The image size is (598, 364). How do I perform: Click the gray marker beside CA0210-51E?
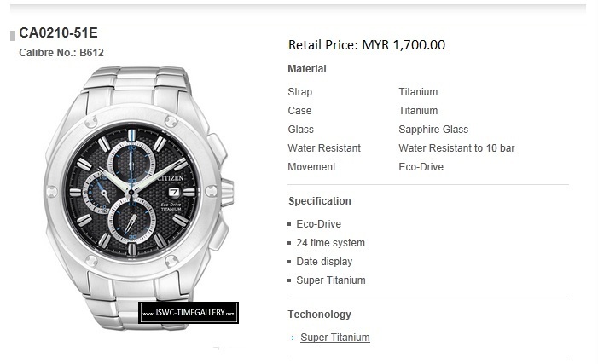click(12, 35)
